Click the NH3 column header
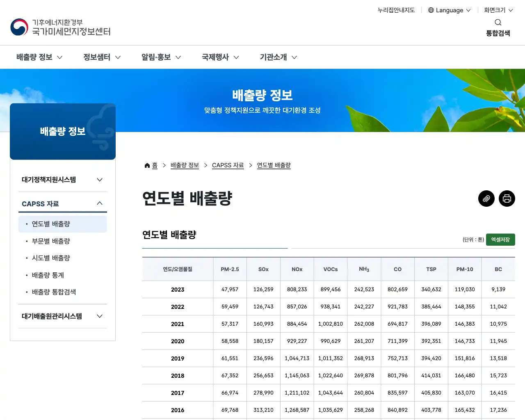525x420 pixels. coord(364,269)
